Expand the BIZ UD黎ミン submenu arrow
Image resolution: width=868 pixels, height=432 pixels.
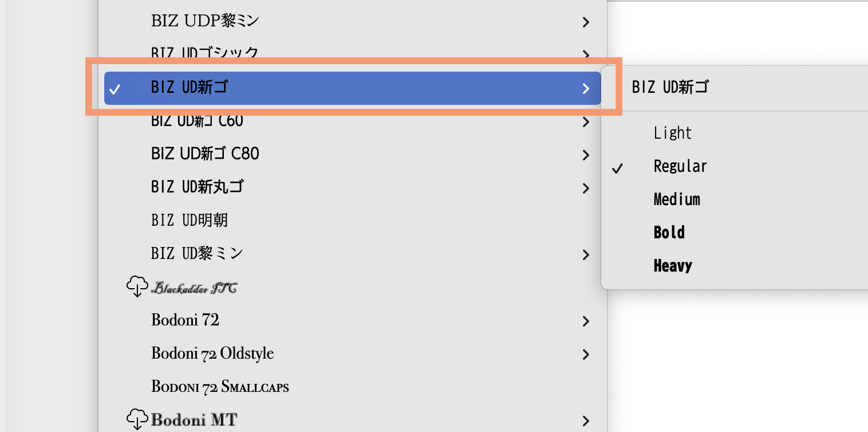coord(585,255)
